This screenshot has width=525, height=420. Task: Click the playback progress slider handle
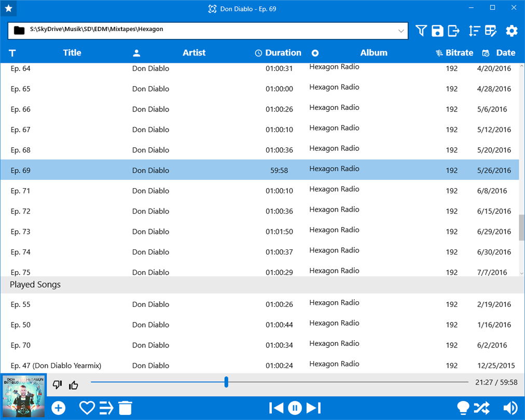(226, 382)
